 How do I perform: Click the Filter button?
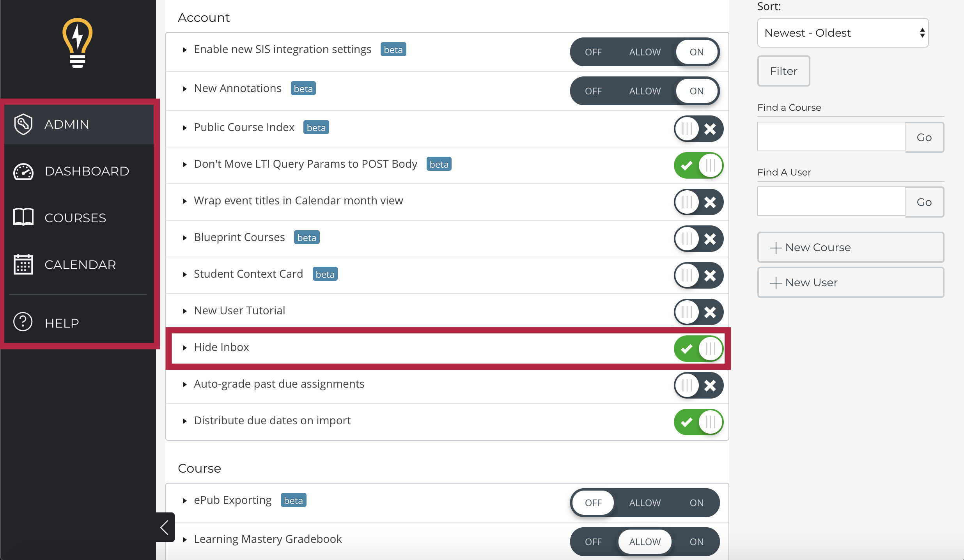click(x=783, y=71)
